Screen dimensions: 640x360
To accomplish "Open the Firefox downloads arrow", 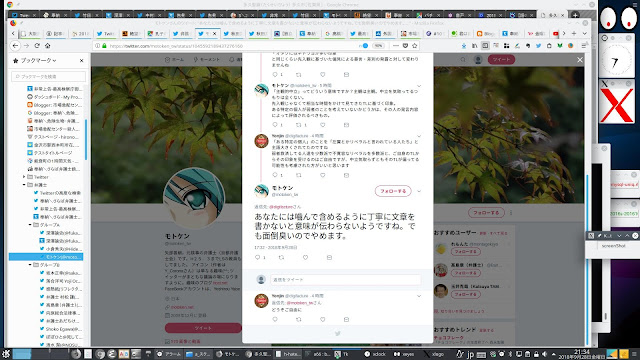I will pos(464,46).
